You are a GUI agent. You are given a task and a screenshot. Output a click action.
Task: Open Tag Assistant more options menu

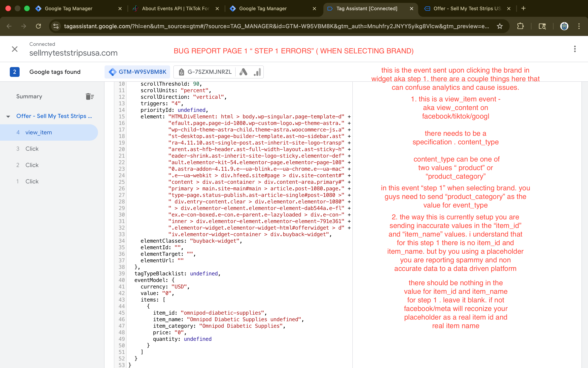tap(575, 49)
